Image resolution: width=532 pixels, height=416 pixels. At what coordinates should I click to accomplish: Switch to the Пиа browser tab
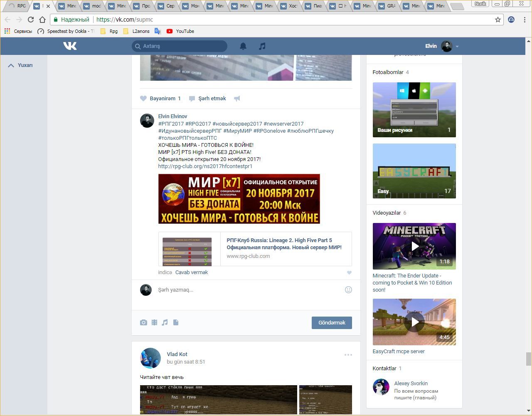[x=313, y=6]
